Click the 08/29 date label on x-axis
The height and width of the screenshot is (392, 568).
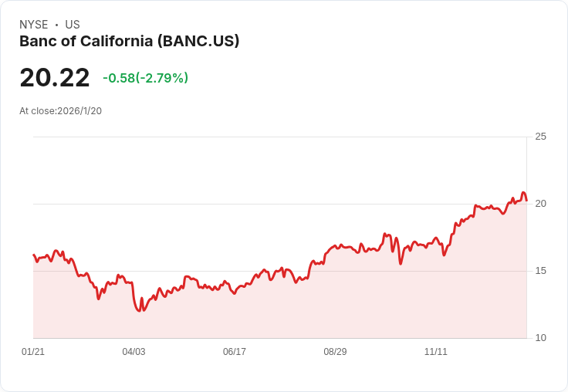coord(335,351)
